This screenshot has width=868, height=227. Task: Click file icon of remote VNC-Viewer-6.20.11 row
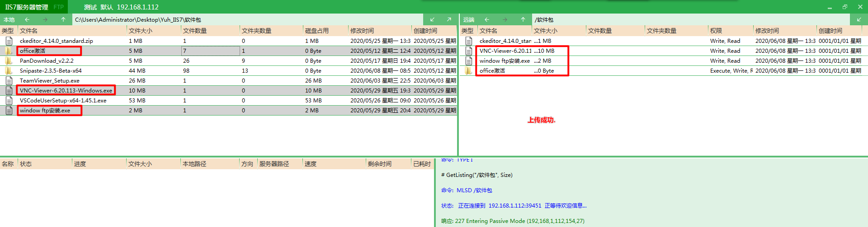(469, 51)
